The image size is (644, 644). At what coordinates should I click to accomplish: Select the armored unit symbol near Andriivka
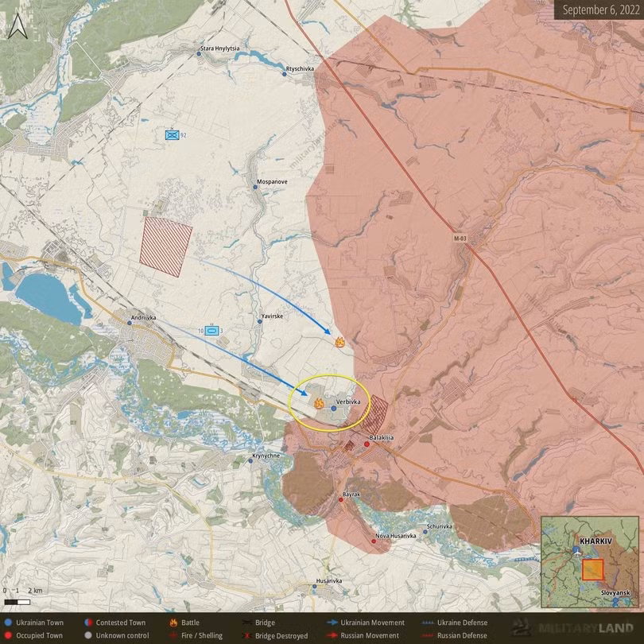coord(211,330)
